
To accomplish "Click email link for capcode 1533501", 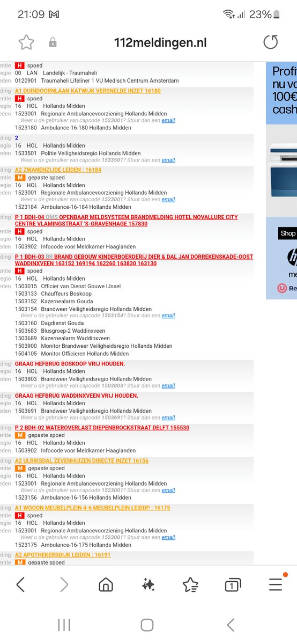I will tap(168, 160).
